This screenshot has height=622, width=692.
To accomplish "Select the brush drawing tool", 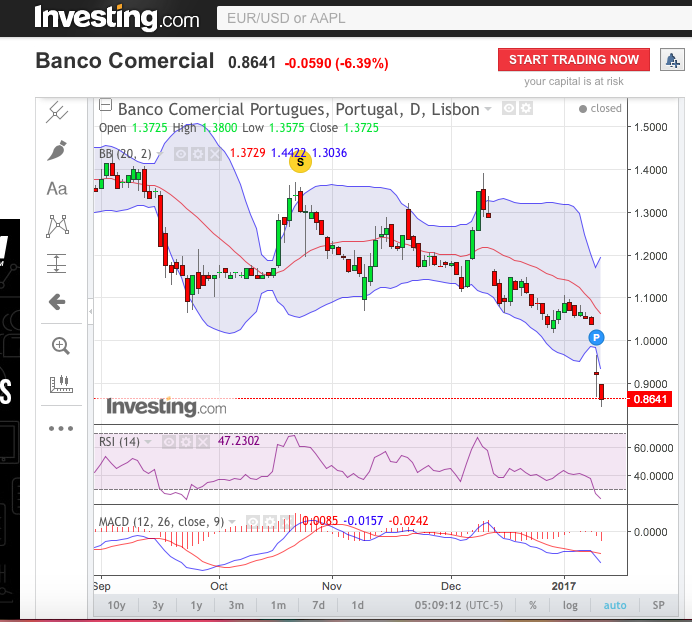I will [57, 151].
